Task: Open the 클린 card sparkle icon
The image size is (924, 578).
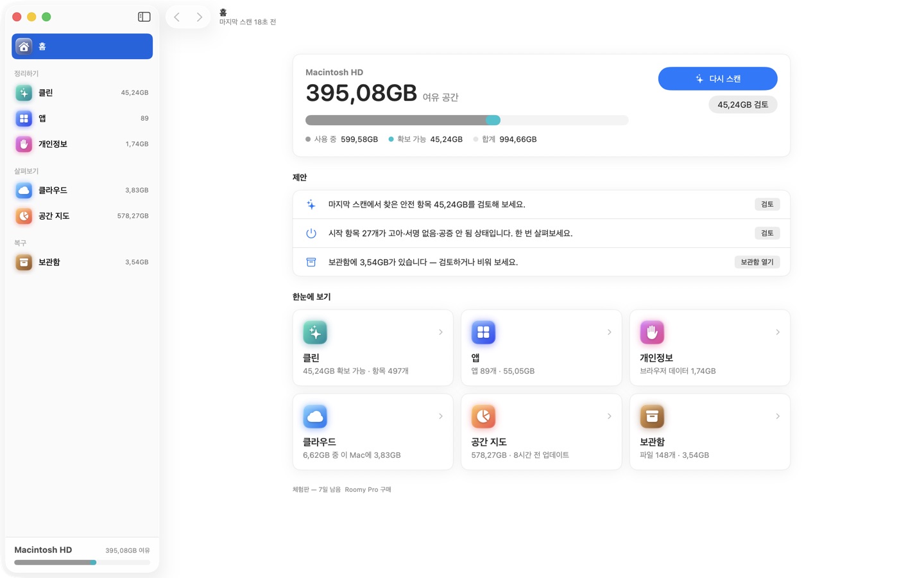Action: (x=315, y=332)
